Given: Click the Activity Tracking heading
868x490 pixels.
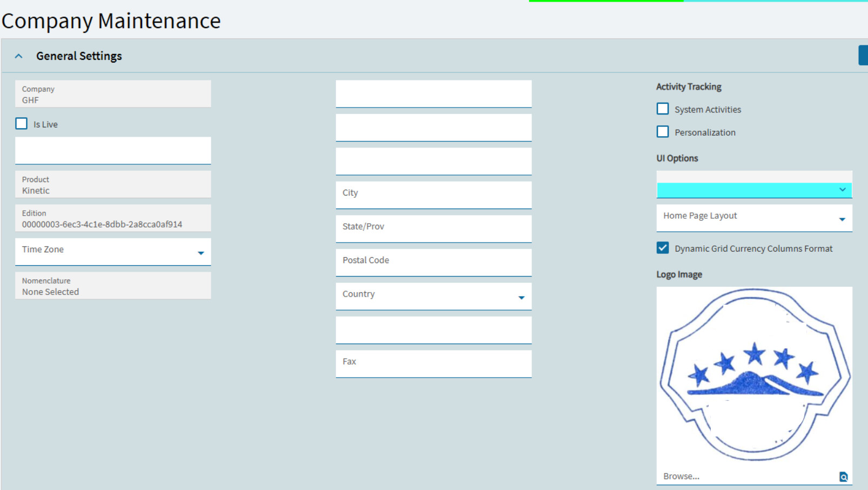Looking at the screenshot, I should click(689, 86).
